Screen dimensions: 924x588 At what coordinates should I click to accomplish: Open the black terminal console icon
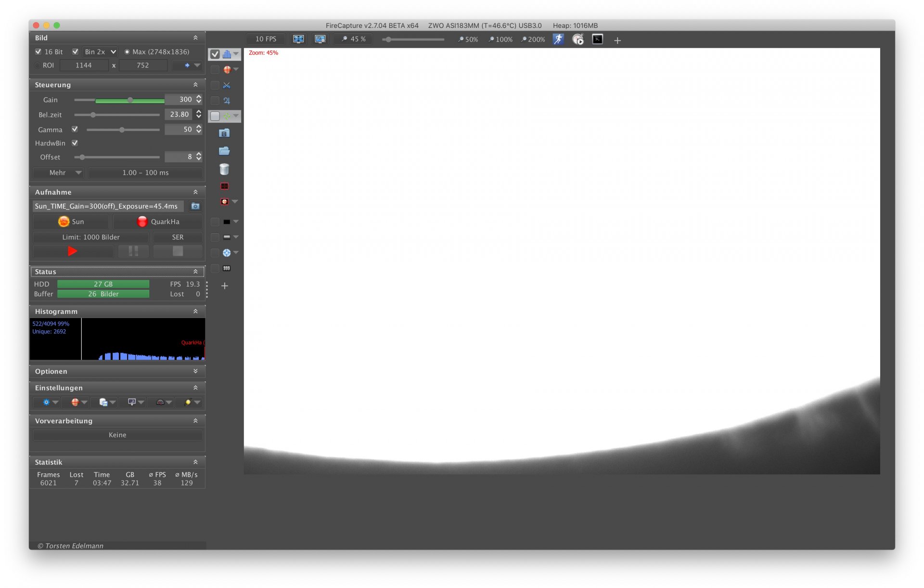597,39
